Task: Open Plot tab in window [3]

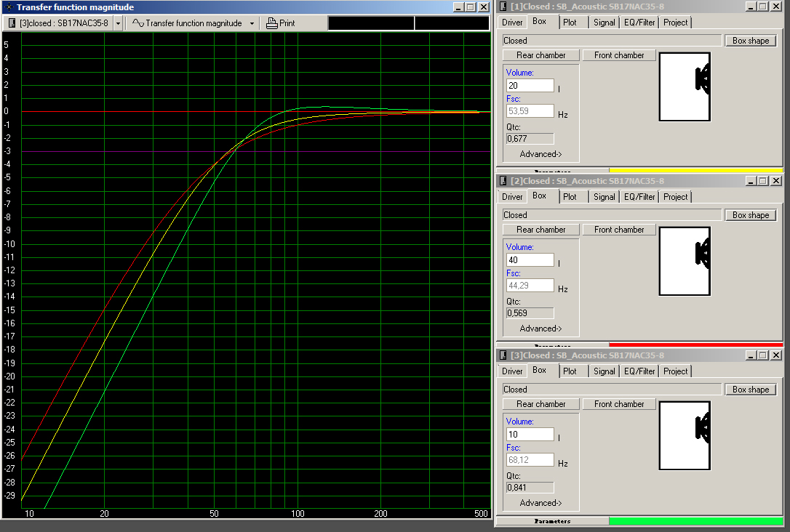Action: coord(570,371)
